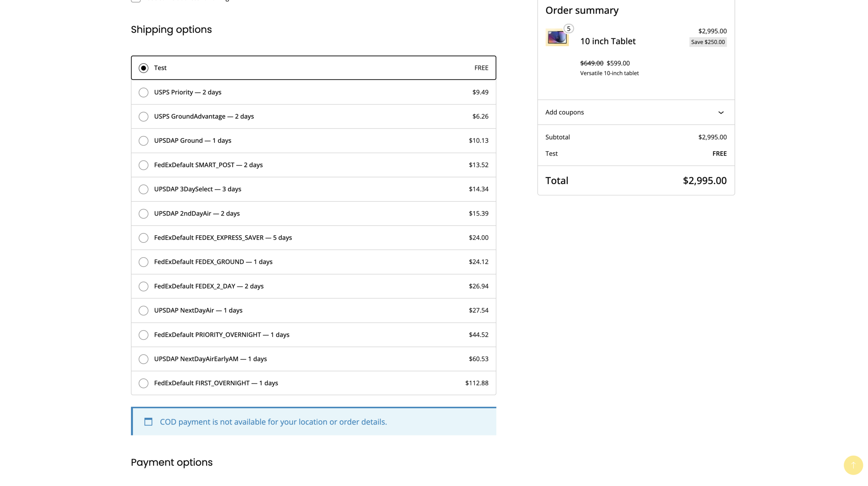Pick FedExDefault SMART_POST shipping option
The image size is (868, 486).
tap(143, 165)
